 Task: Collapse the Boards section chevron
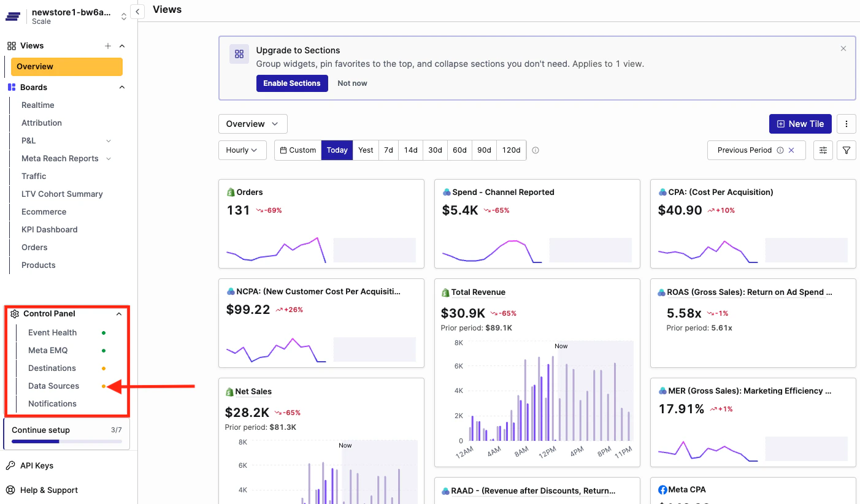[122, 87]
